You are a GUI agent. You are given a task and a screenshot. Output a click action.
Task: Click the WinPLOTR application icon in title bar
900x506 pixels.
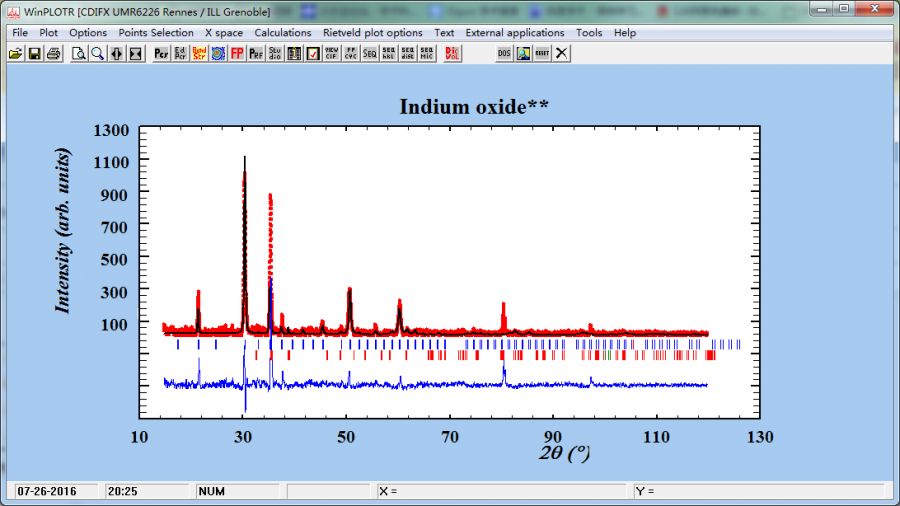point(13,12)
